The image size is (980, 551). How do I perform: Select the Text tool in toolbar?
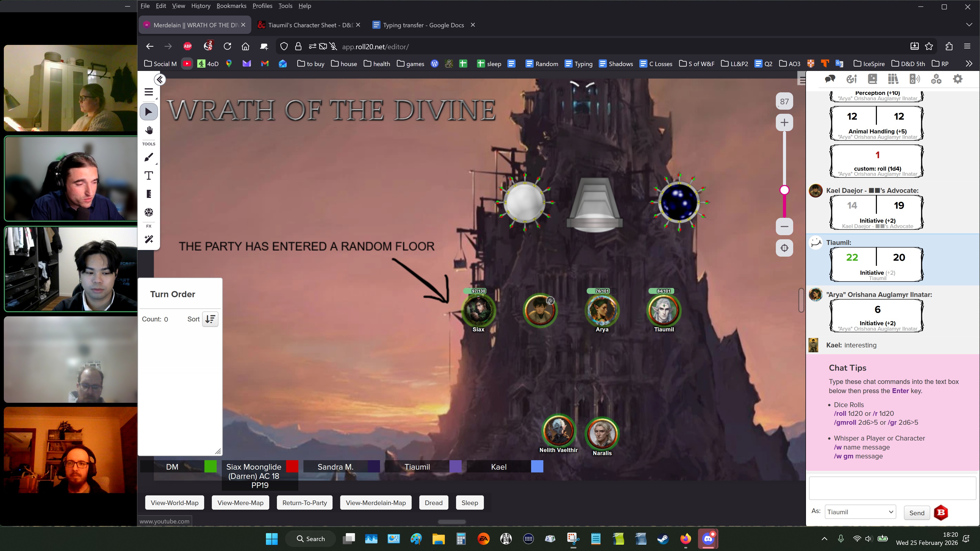pos(149,176)
